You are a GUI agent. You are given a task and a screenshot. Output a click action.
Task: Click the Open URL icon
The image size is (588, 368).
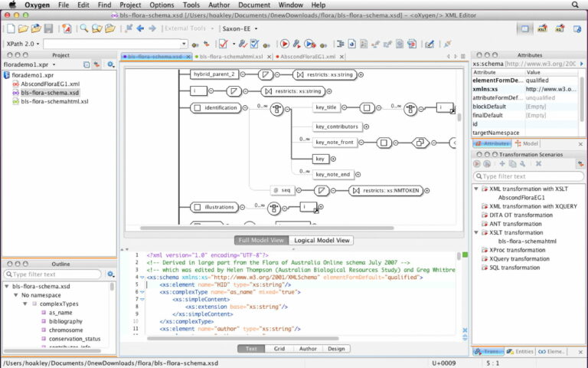36,28
